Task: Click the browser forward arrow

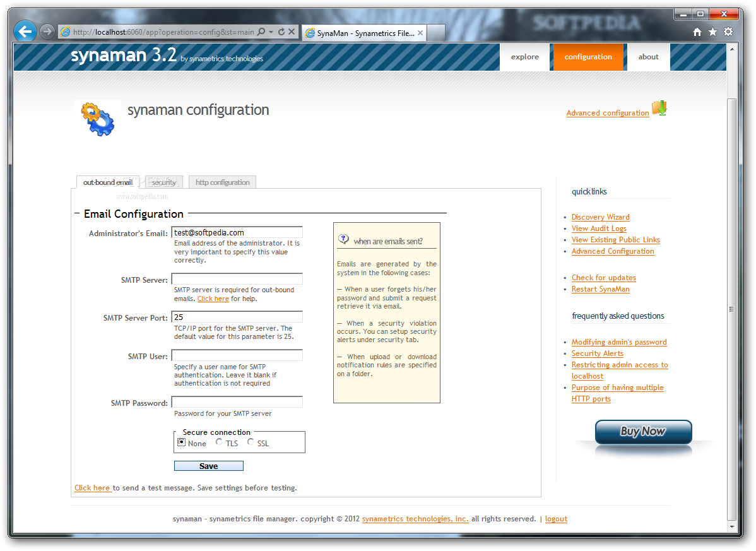Action: click(x=47, y=32)
